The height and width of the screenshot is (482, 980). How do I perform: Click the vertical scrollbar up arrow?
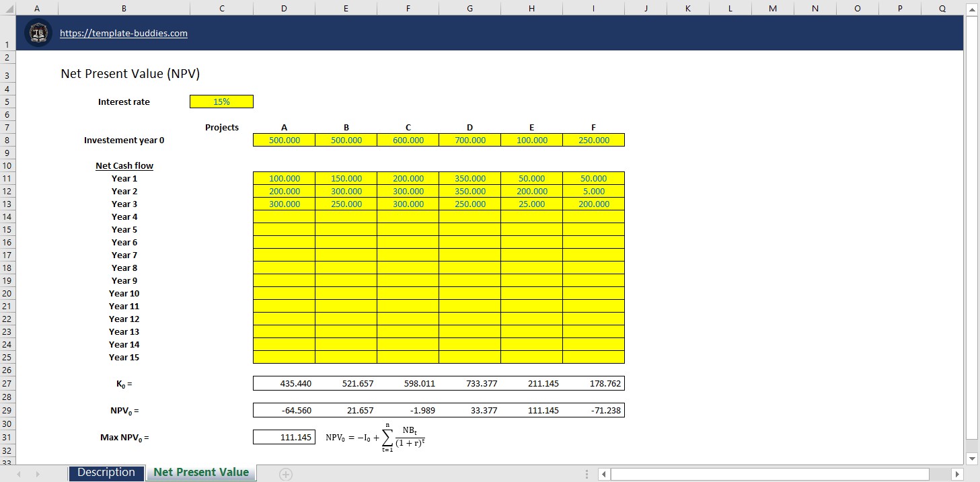pyautogui.click(x=972, y=9)
